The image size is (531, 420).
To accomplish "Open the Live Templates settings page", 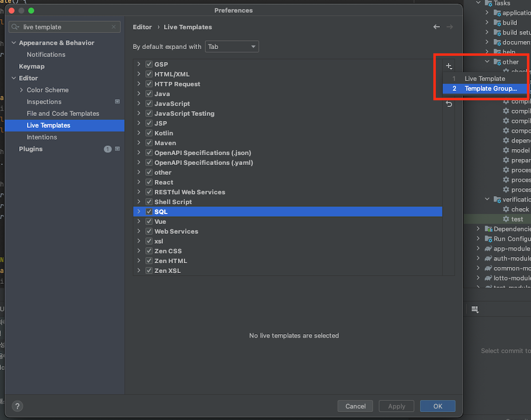I will (65, 125).
